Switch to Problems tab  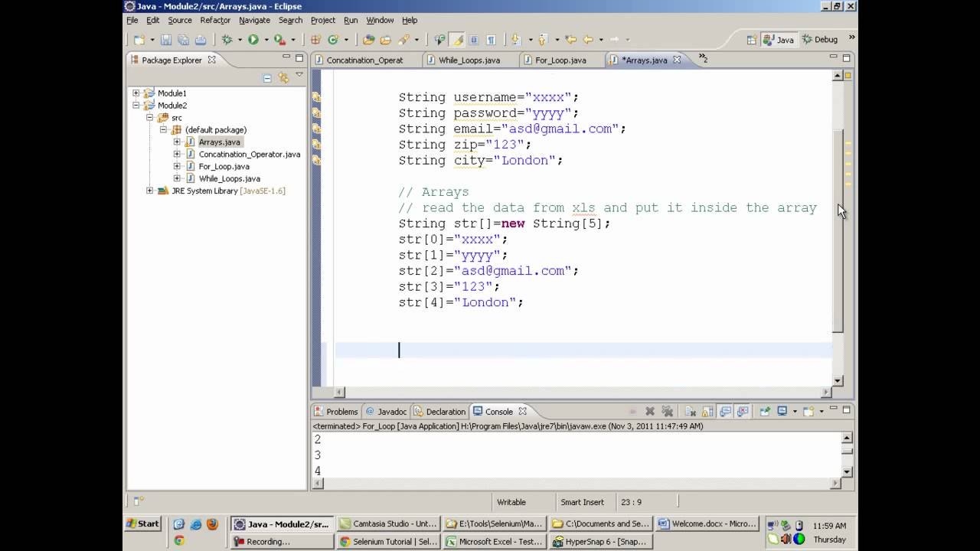point(336,412)
